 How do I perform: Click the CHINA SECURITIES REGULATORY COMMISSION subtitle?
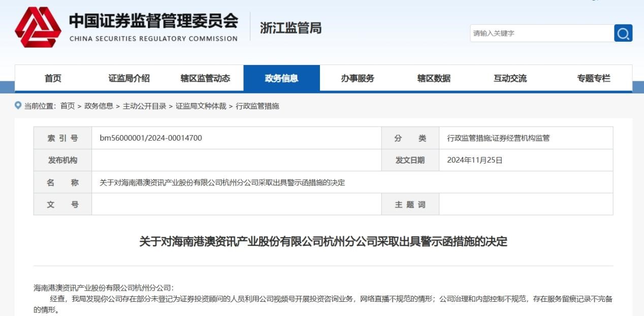(x=153, y=39)
